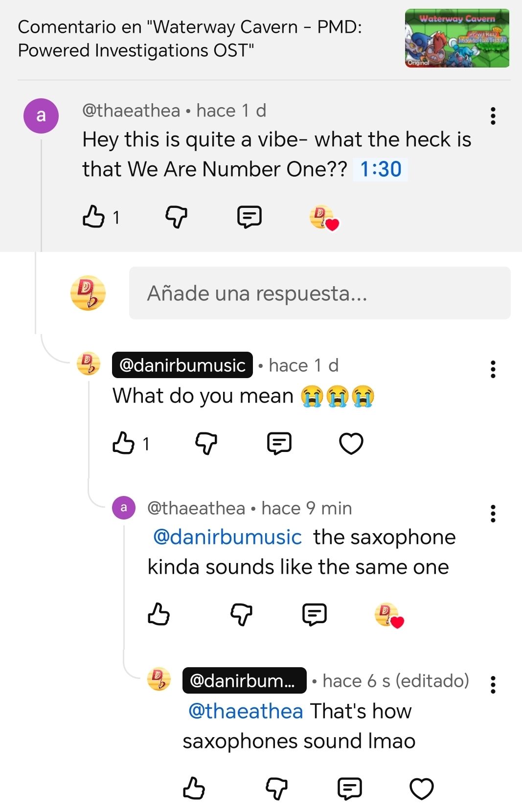Viewport: 522px width, 812px height.
Task: Like the saxophone comment by thaeathea
Action: (x=159, y=614)
